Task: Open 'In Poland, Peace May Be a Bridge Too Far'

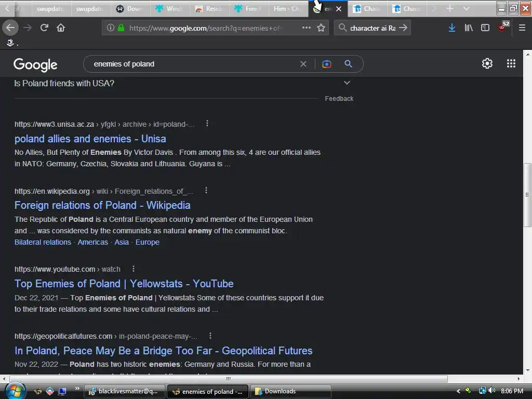Action: tap(163, 351)
